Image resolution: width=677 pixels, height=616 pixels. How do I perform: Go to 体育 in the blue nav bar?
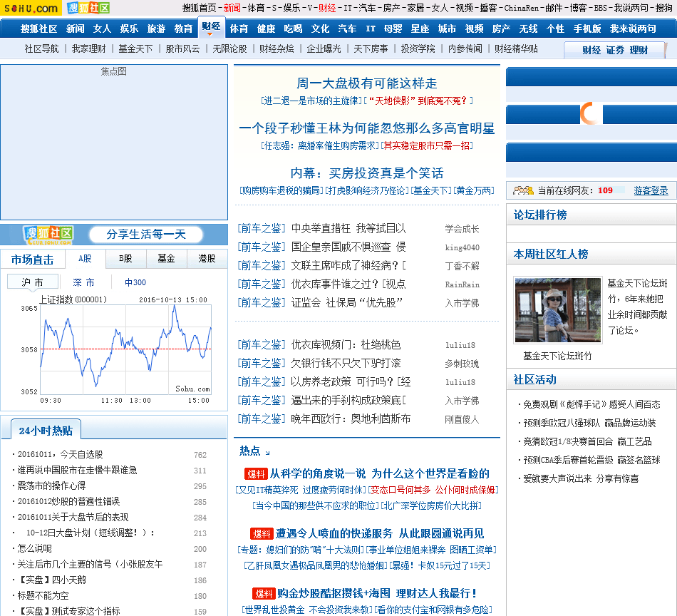pyautogui.click(x=239, y=29)
